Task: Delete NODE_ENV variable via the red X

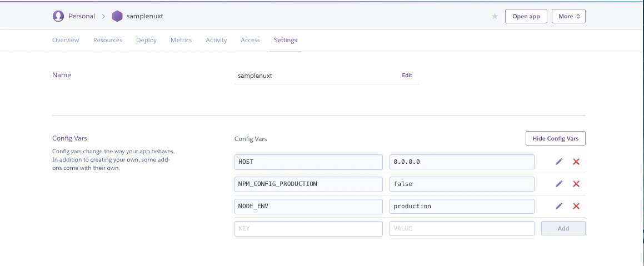Action: coord(576,206)
